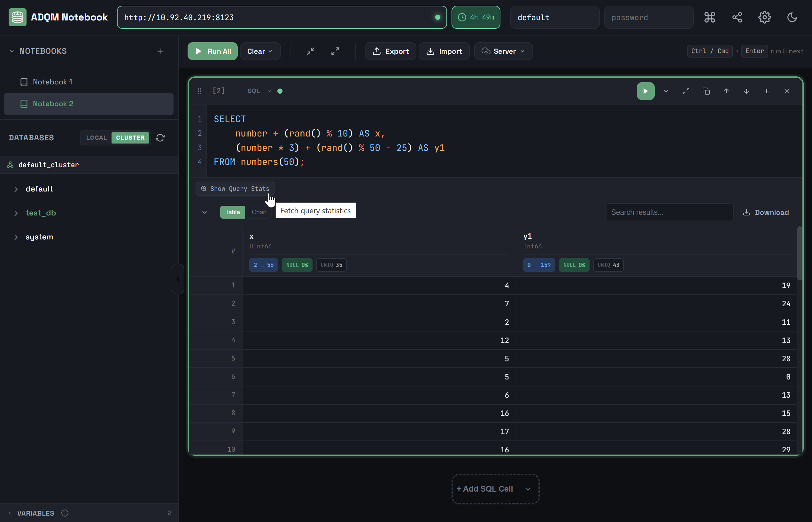The height and width of the screenshot is (522, 812).
Task: Move the cell down
Action: [746, 91]
